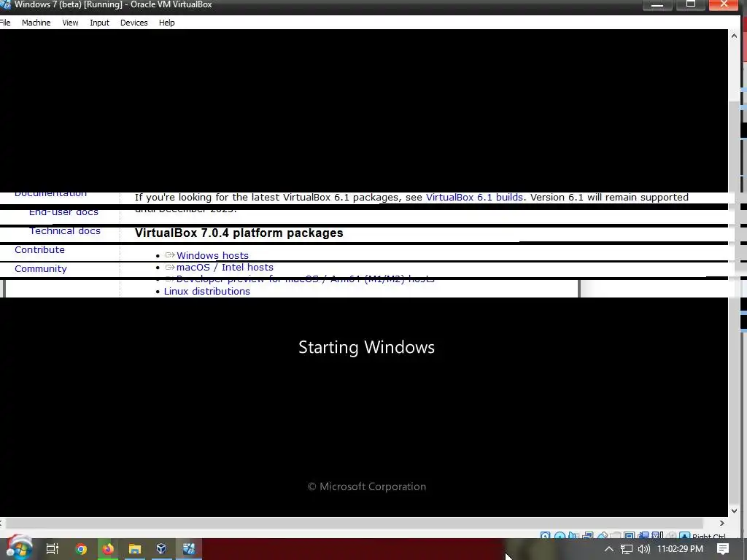This screenshot has width=747, height=560.
Task: Click the keyboard capture arrow status icon
Action: [x=684, y=535]
